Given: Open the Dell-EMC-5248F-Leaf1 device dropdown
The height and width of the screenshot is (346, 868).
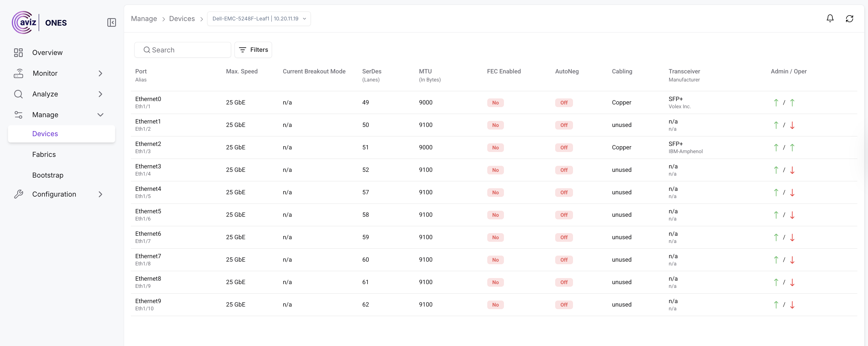Looking at the screenshot, I should pyautogui.click(x=258, y=18).
